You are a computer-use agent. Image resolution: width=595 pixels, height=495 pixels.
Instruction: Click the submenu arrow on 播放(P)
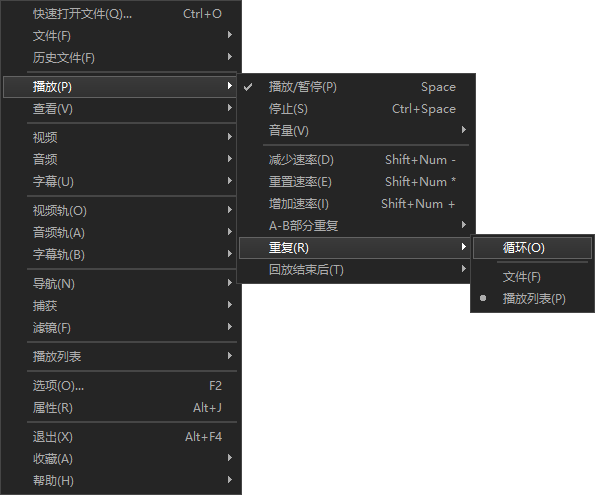click(230, 85)
